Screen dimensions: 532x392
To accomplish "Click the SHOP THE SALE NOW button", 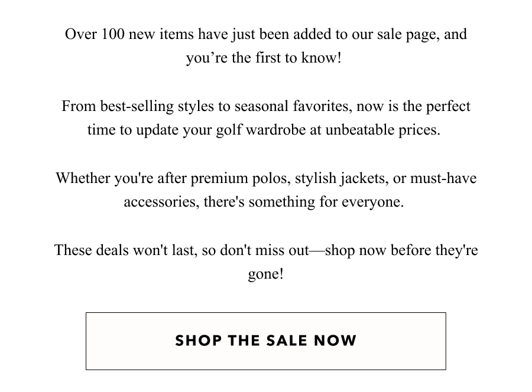I will coord(265,341).
